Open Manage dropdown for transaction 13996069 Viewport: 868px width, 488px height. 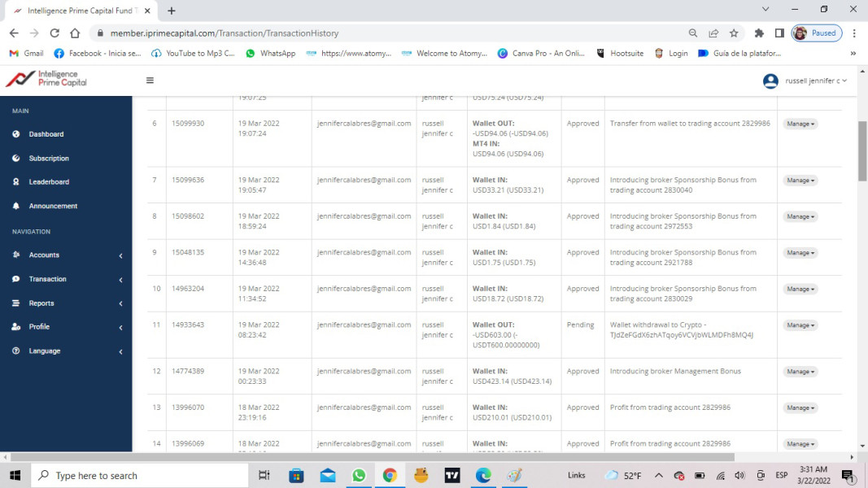pyautogui.click(x=800, y=444)
